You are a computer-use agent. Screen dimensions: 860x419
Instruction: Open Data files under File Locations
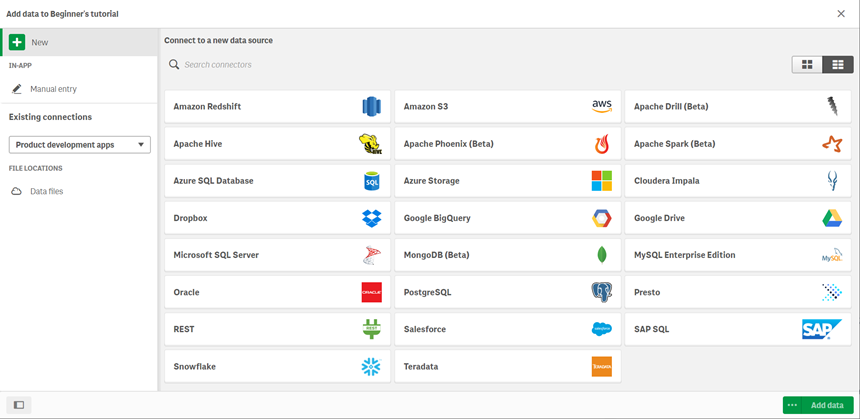pos(46,191)
